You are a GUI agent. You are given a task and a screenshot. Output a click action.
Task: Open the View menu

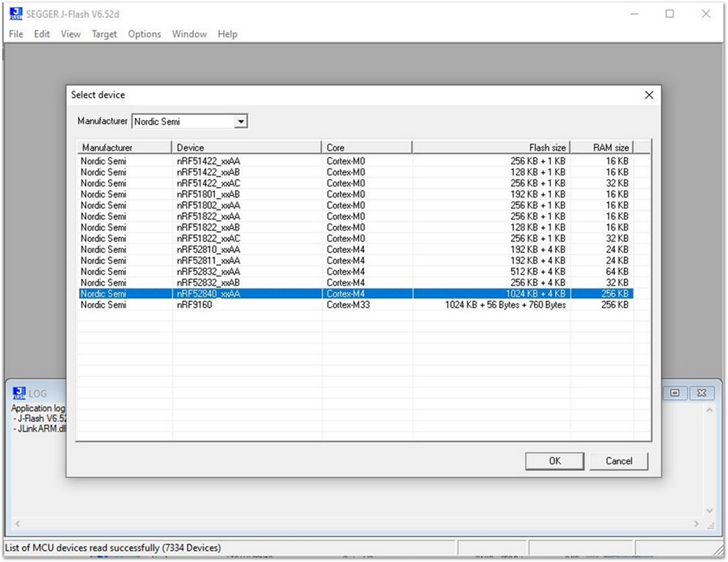[70, 34]
